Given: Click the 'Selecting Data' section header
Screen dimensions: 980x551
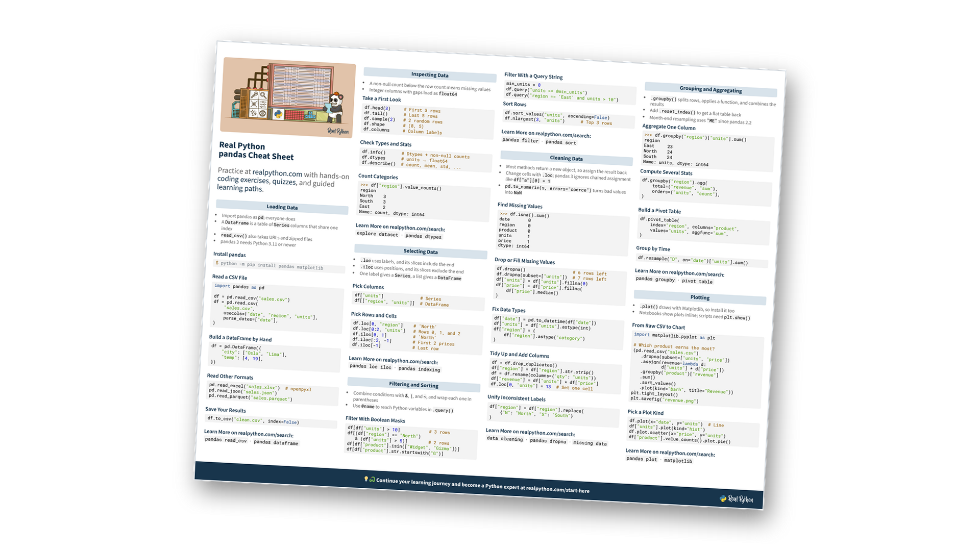Looking at the screenshot, I should [421, 252].
